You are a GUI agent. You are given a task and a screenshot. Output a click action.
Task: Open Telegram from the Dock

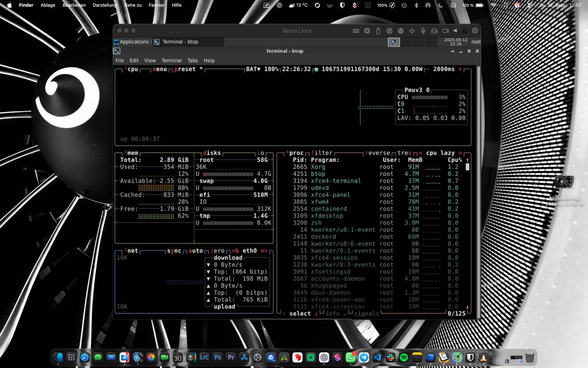[x=364, y=357]
